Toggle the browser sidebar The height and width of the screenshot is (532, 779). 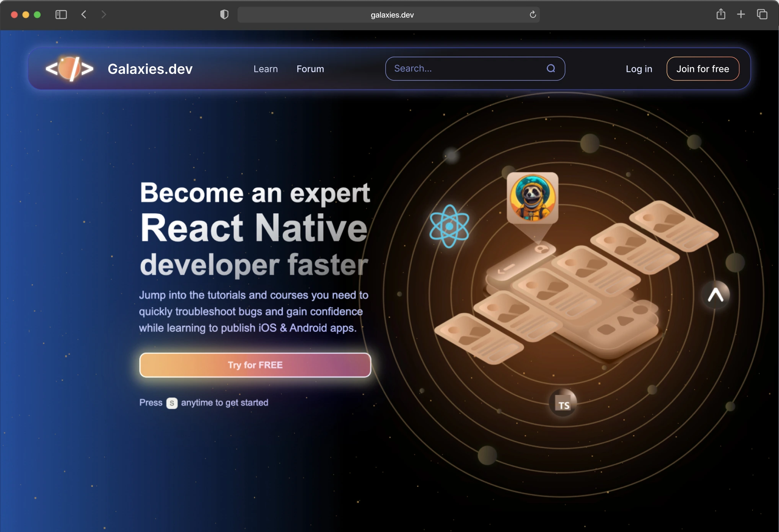tap(61, 15)
